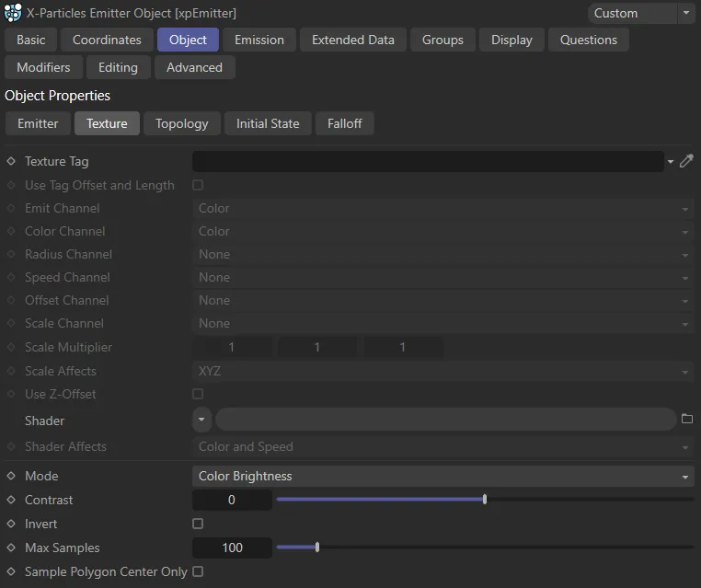Click the Radius Channel keyframe diamond
This screenshot has height=588, width=701.
pyautogui.click(x=11, y=254)
